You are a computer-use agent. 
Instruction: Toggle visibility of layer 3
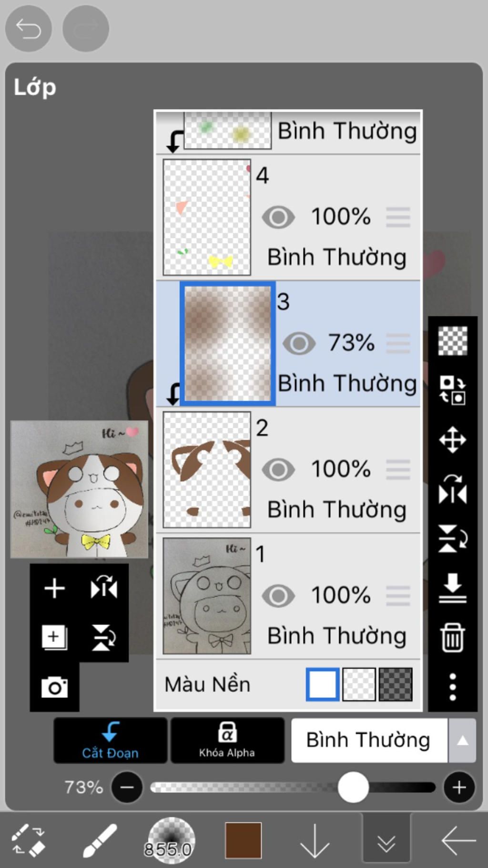pos(299,343)
